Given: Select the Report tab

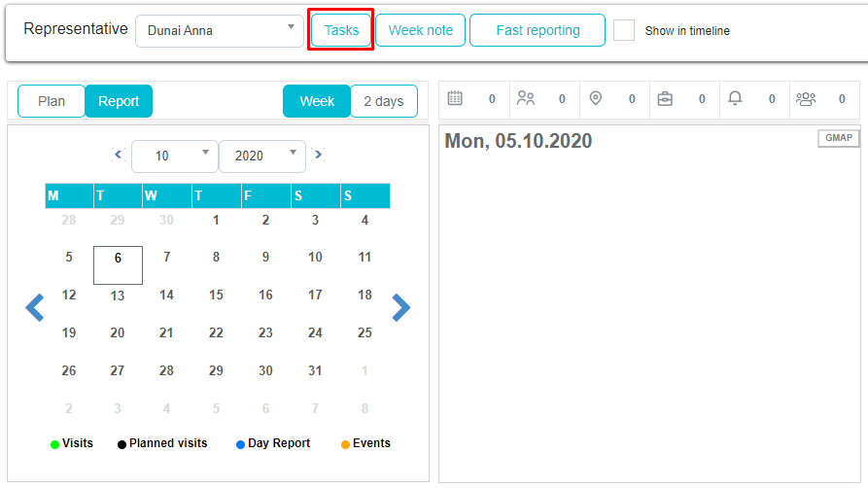Looking at the screenshot, I should (119, 101).
